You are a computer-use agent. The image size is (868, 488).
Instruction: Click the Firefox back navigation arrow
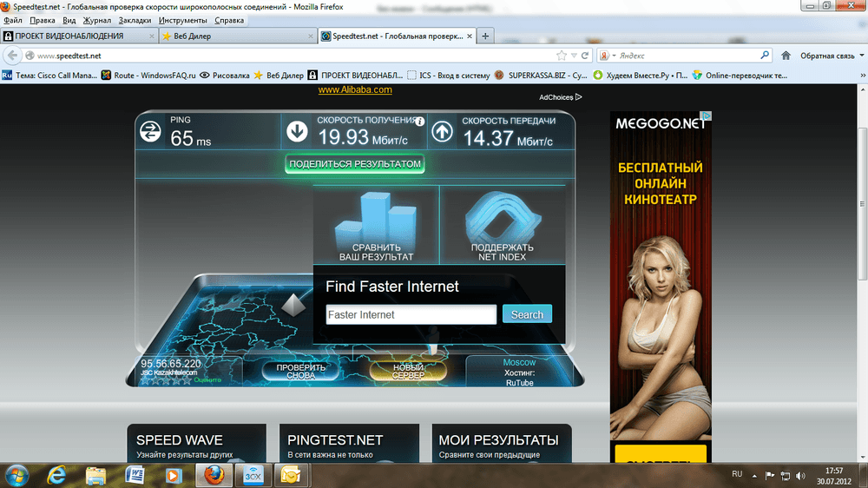(12, 56)
